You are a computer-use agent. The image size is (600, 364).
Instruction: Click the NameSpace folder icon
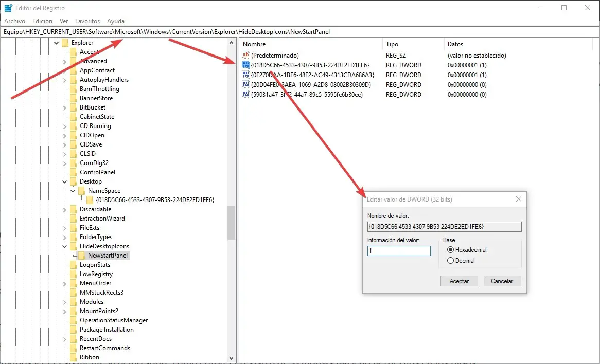pyautogui.click(x=81, y=190)
